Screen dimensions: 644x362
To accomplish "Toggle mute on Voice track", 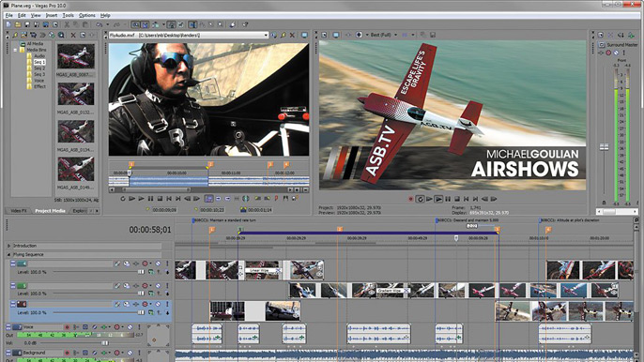I will tap(130, 327).
